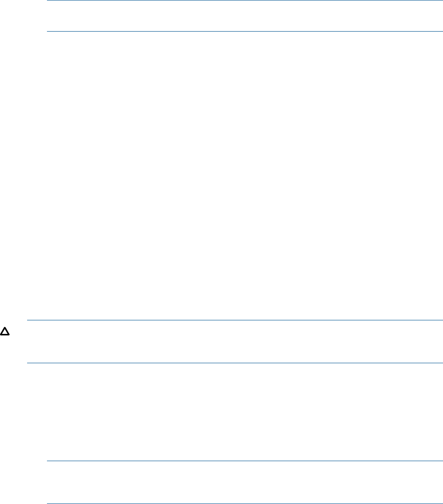This screenshot has width=443, height=504.
Task: Click the blue rule at the page bottom edge
Action: (245, 504)
